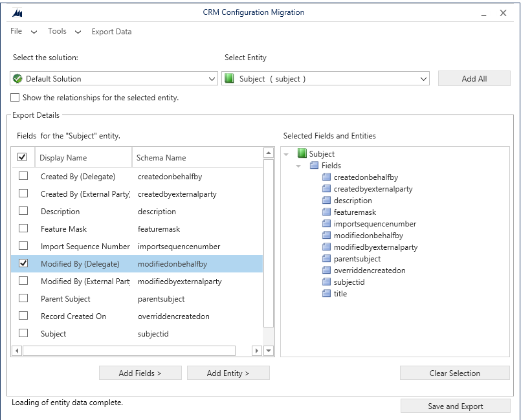Click the modifiedbyexternalparty field icon
The width and height of the screenshot is (521, 420).
326,247
